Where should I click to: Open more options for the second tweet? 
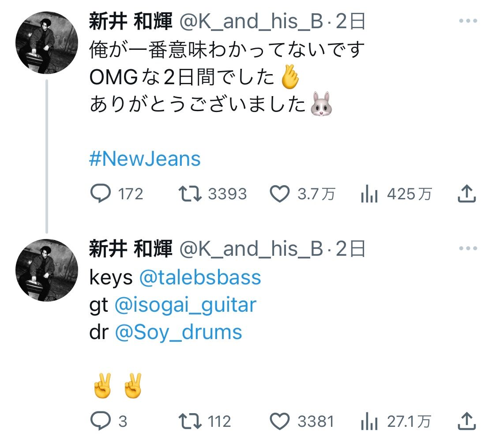tap(468, 249)
